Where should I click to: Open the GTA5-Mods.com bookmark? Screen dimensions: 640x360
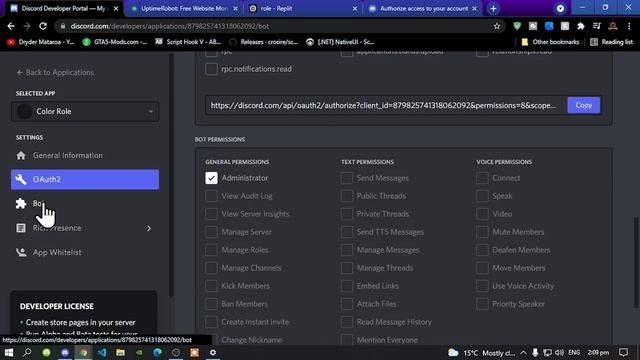coord(115,42)
